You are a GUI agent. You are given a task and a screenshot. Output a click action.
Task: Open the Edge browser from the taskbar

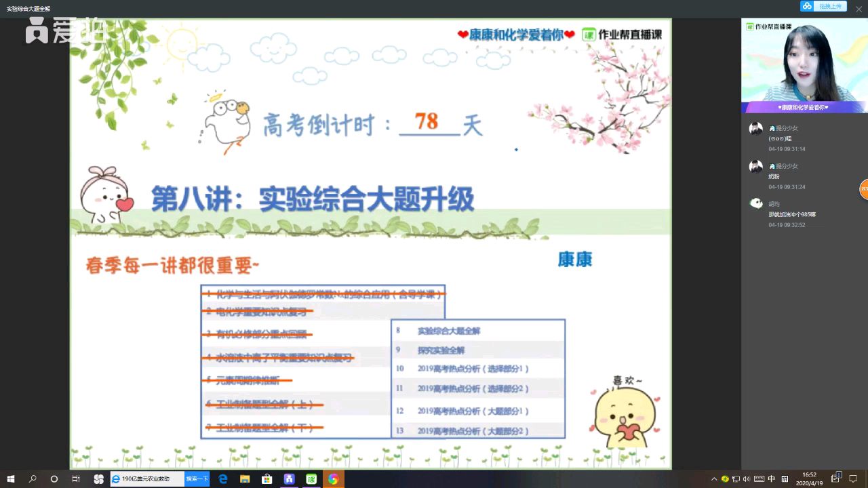pyautogui.click(x=222, y=479)
